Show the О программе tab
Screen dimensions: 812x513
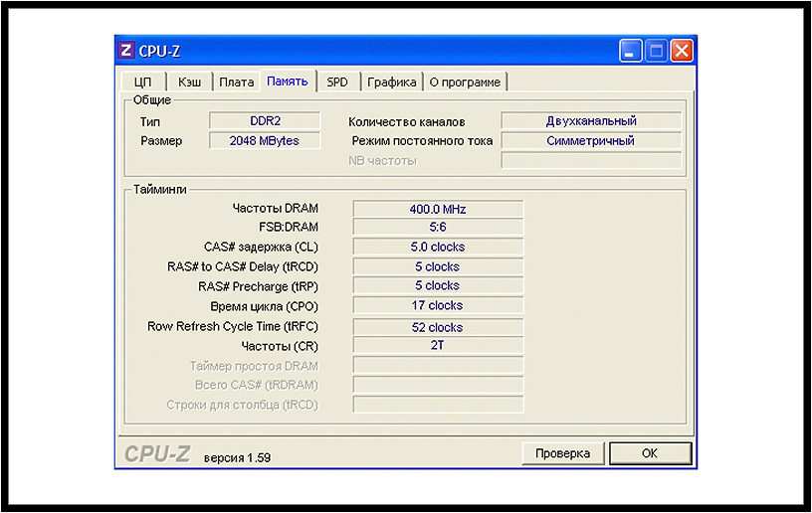coord(465,83)
